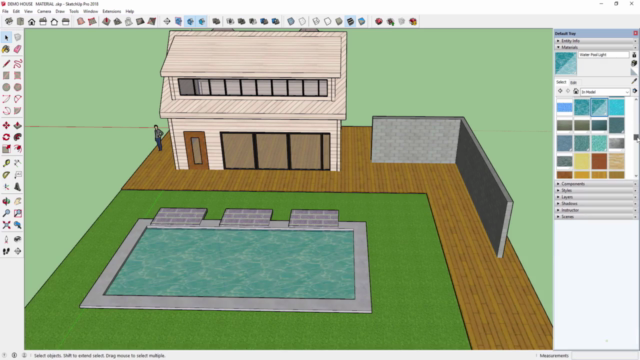Image resolution: width=640 pixels, height=360 pixels.
Task: Choose the Freehand squiggle tool
Action: 18,64
